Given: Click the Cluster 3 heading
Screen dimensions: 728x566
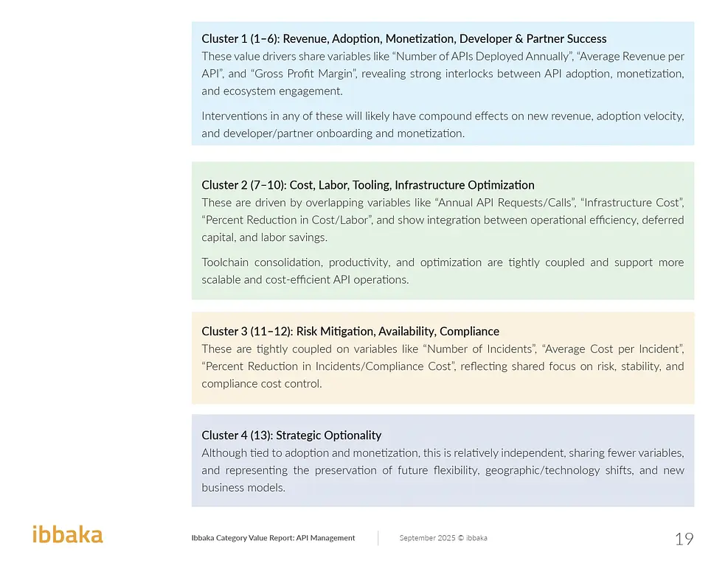Looking at the screenshot, I should (350, 332).
